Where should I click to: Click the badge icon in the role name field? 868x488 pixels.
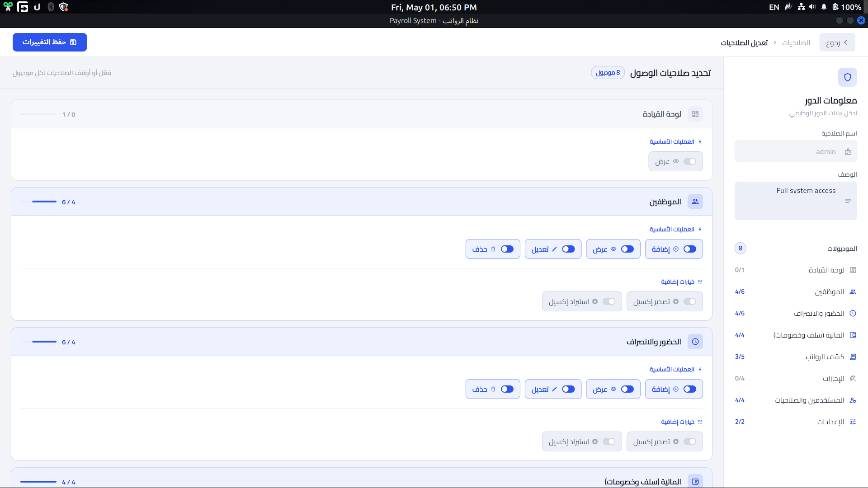[x=848, y=152]
